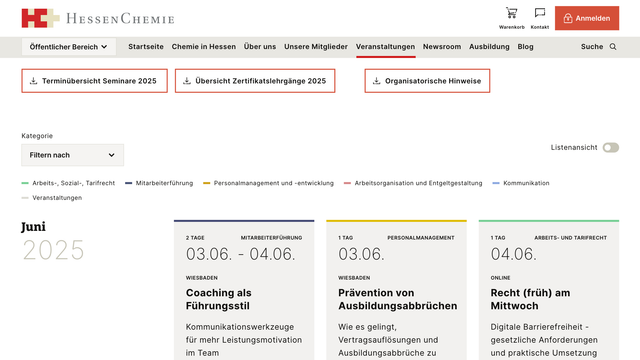
Task: Expand the Öffentlicher Bereich dropdown
Action: point(69,47)
